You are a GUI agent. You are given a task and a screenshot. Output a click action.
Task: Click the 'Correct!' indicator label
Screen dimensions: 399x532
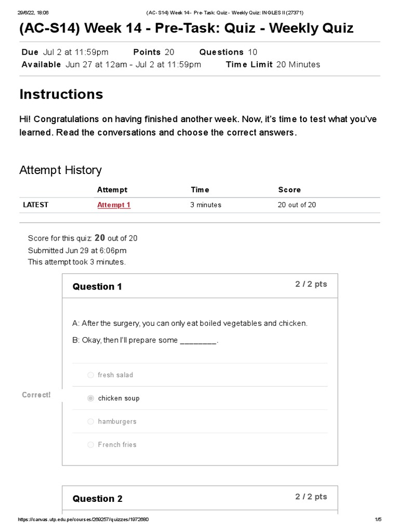(x=36, y=395)
